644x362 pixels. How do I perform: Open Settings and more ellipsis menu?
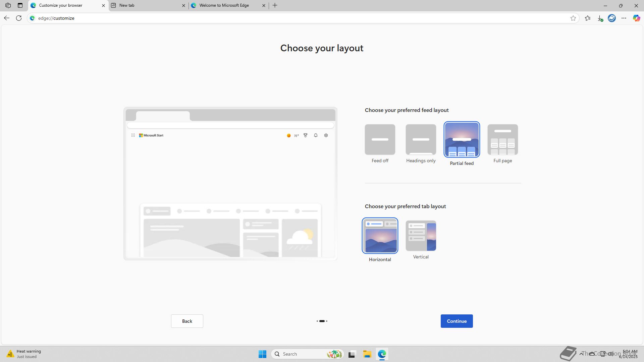[x=624, y=18]
